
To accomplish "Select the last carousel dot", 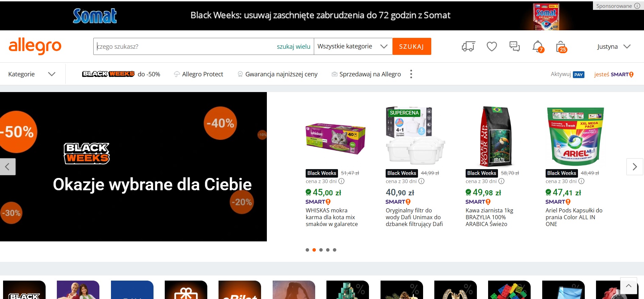I will (x=335, y=250).
